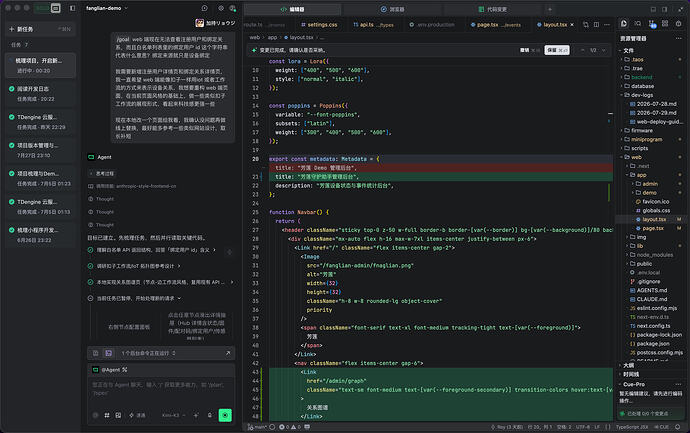Expand the admin folder under app
Screen dimensions: 690x433
click(x=650, y=184)
